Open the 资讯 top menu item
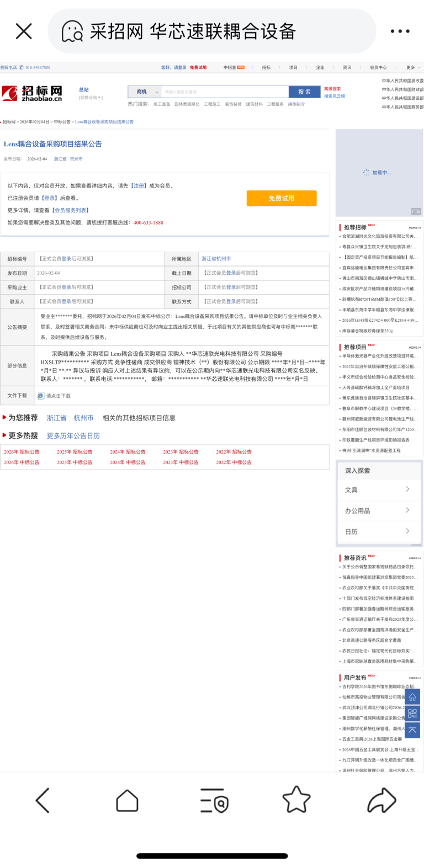 (x=347, y=67)
